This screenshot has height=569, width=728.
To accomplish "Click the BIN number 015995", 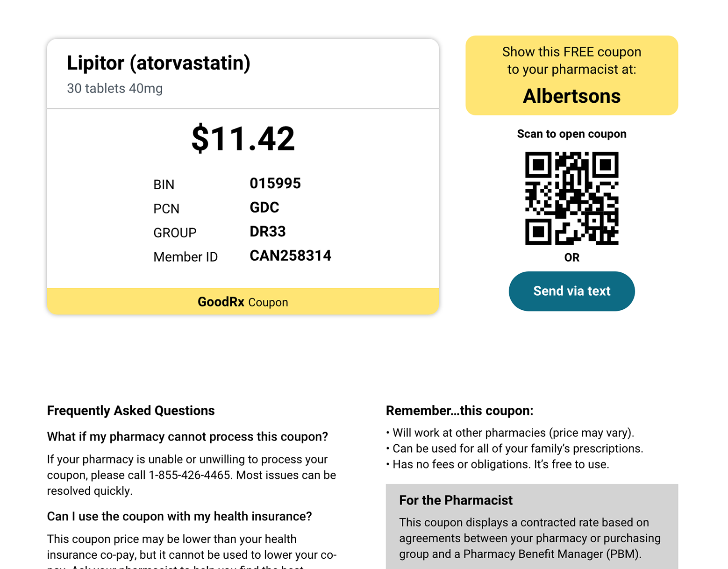I will point(275,183).
